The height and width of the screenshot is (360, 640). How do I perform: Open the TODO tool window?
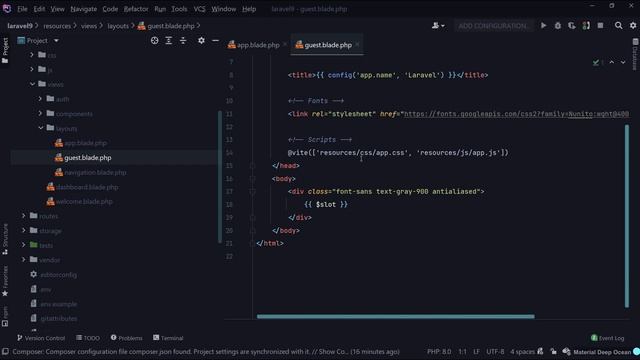[88, 338]
